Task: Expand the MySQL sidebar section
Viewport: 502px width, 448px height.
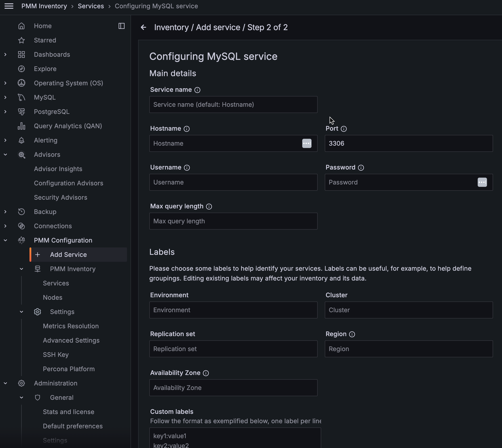Action: (x=5, y=97)
